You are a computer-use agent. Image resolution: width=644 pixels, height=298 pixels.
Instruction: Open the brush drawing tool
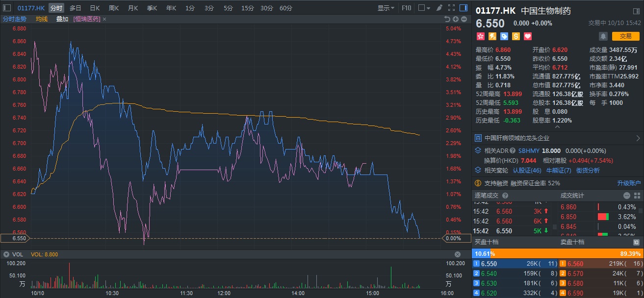pos(439,8)
